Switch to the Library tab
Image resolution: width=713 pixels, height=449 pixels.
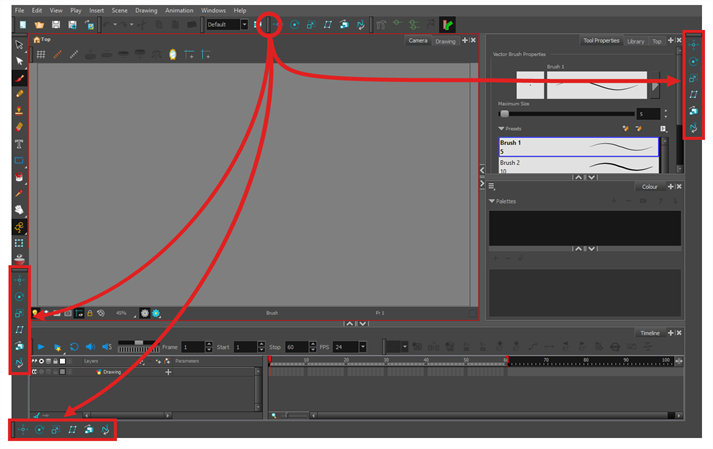tap(636, 41)
